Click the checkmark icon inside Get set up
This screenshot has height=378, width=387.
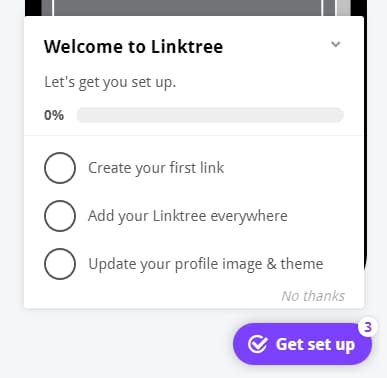[x=258, y=344]
